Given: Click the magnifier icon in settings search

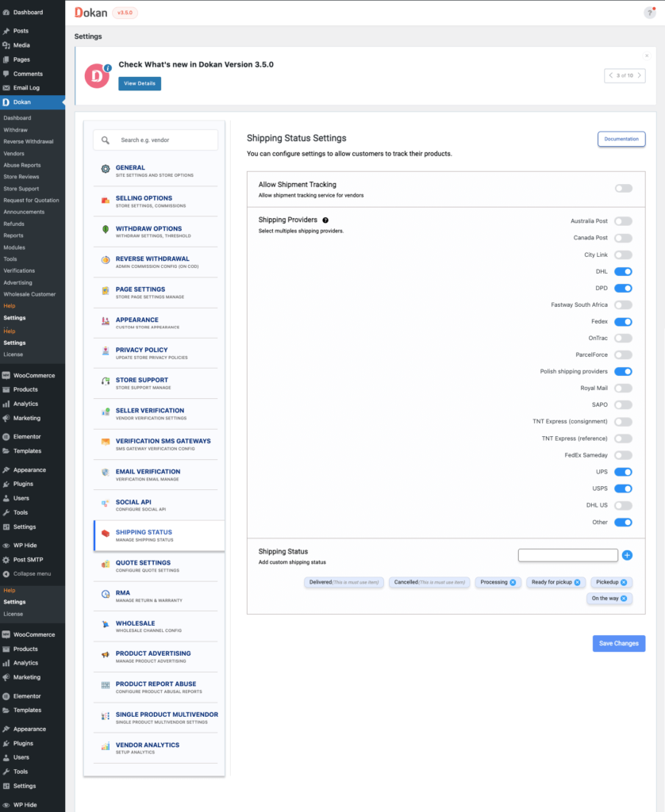Looking at the screenshot, I should pos(106,140).
